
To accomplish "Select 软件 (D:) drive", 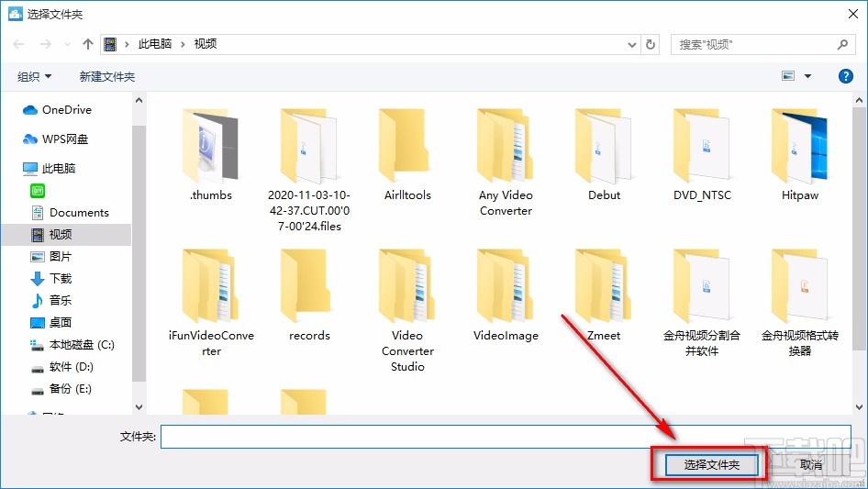I will tap(62, 367).
